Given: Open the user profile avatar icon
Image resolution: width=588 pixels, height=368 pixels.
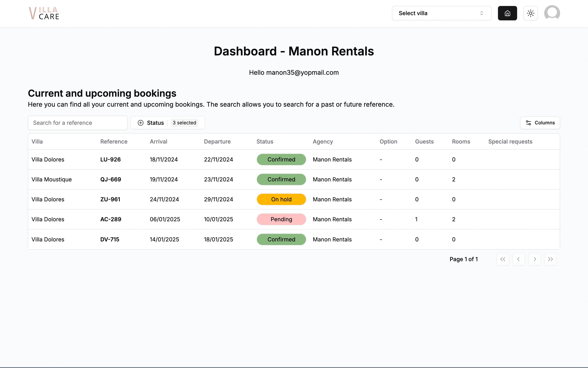Looking at the screenshot, I should coord(552,13).
